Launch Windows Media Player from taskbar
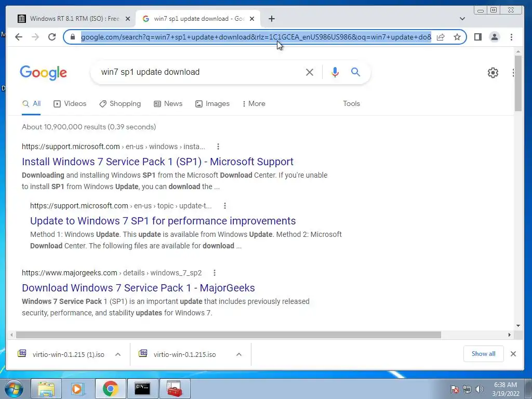532x399 pixels. 78,389
